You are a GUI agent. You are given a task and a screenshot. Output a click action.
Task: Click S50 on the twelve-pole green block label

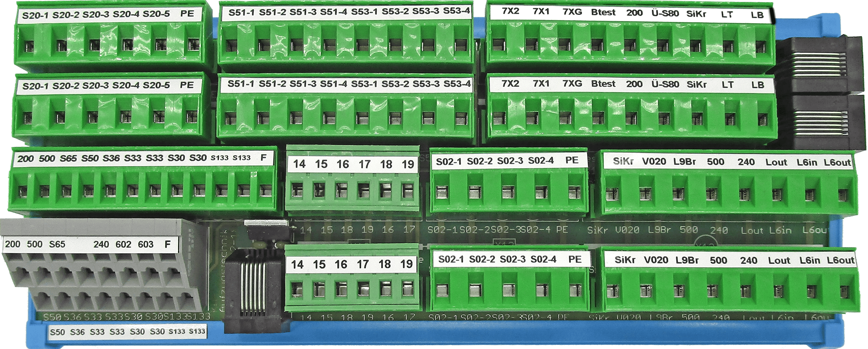pyautogui.click(x=90, y=158)
